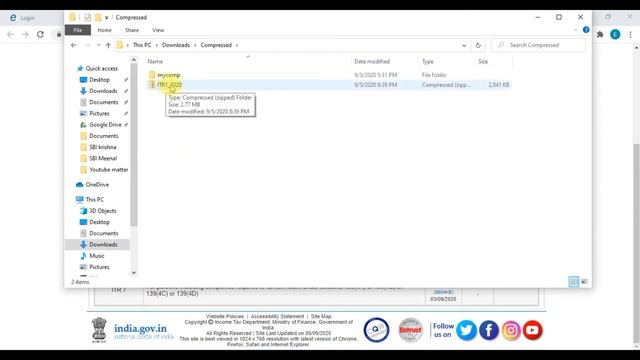Open Chrome three-dot menu
640x360 pixels.
coord(630,35)
